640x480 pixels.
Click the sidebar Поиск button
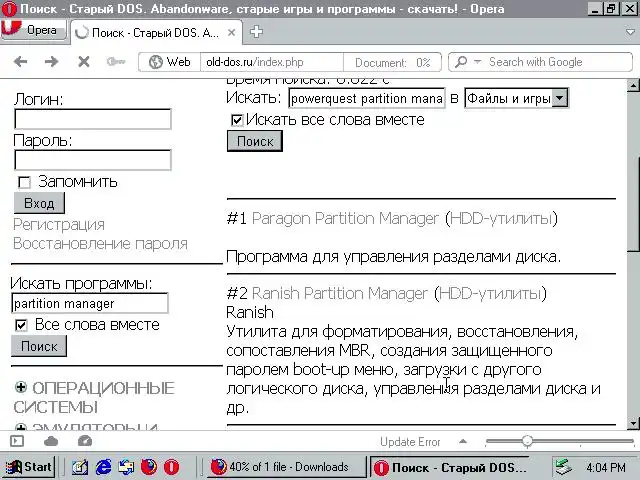click(x=39, y=346)
